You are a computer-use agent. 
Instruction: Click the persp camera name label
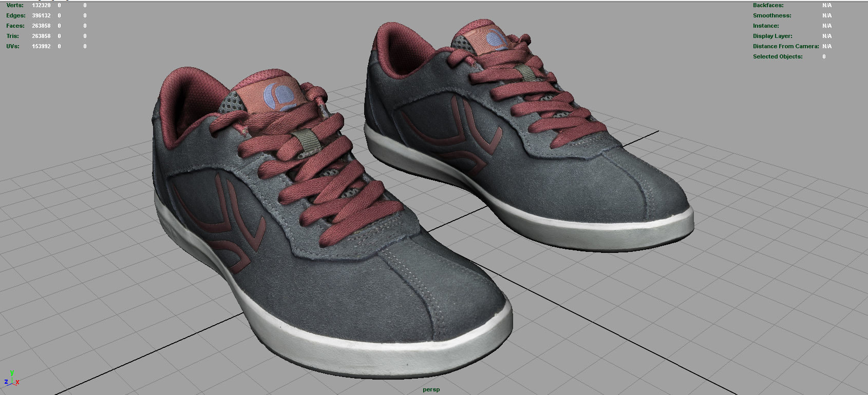[431, 389]
